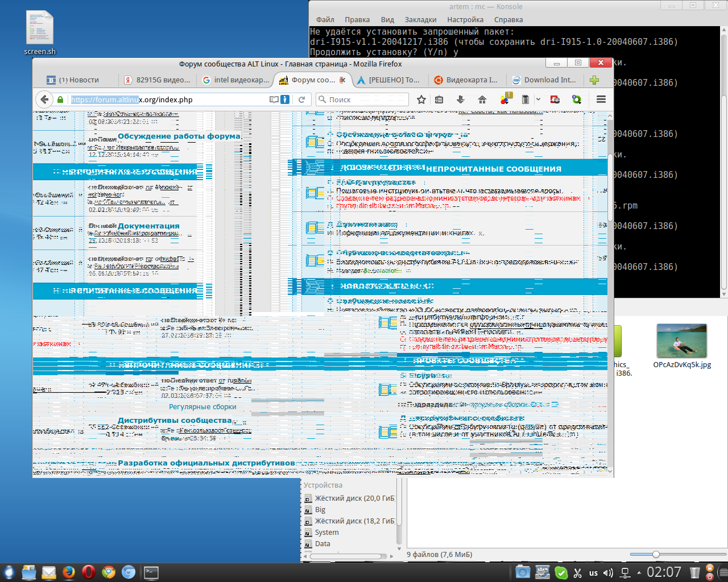Open the Закладки menu in Konsole
Image resolution: width=728 pixels, height=582 pixels.
click(x=420, y=19)
